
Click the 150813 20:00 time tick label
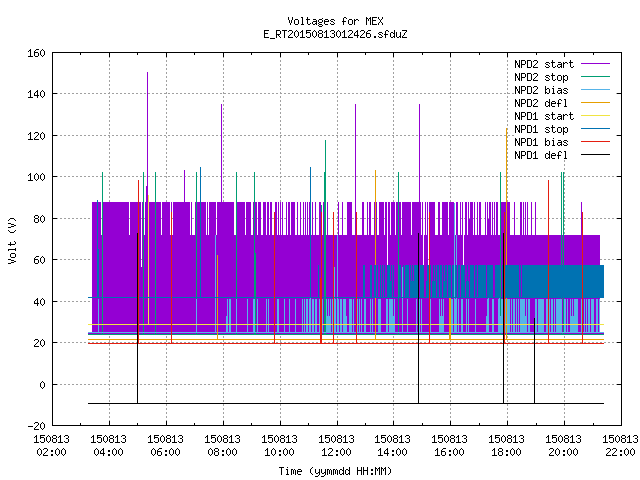563,445
